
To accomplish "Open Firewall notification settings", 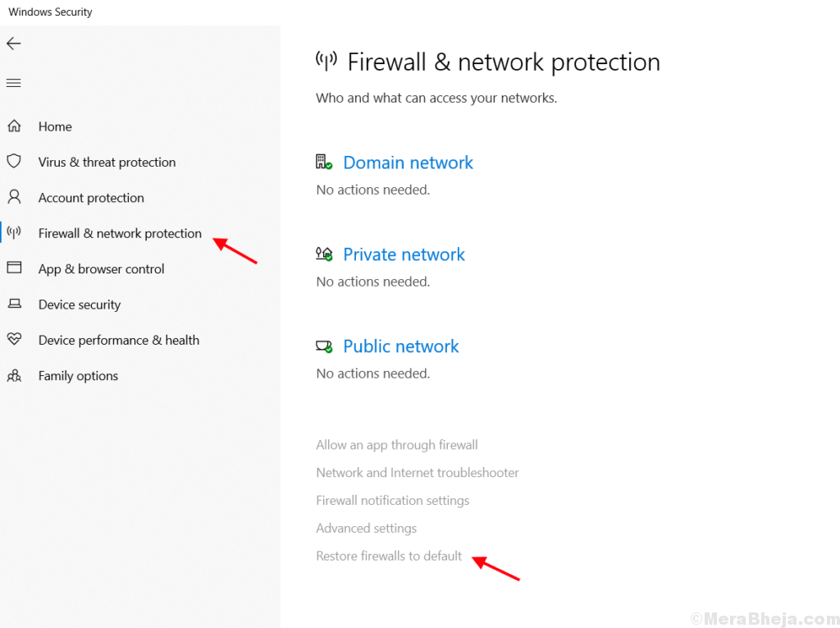I will coord(392,500).
